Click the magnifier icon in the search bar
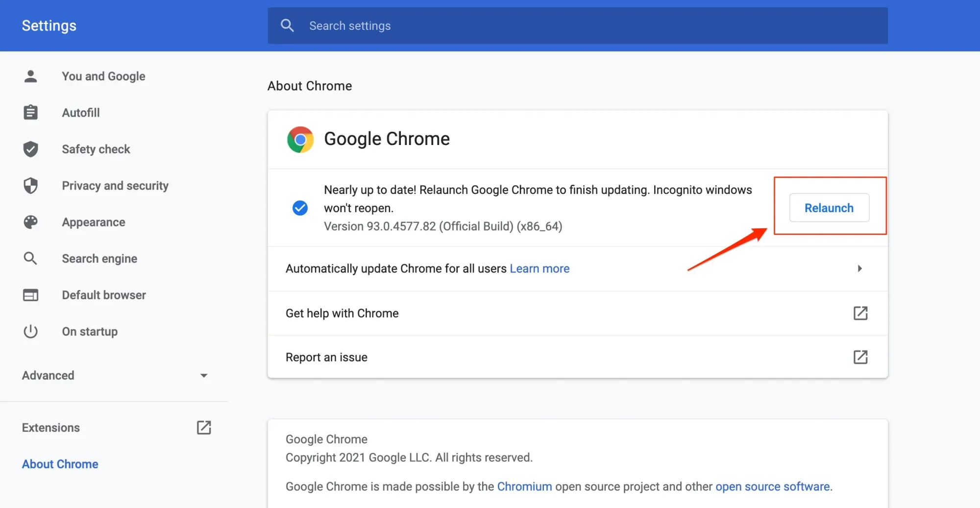The image size is (980, 508). point(287,25)
